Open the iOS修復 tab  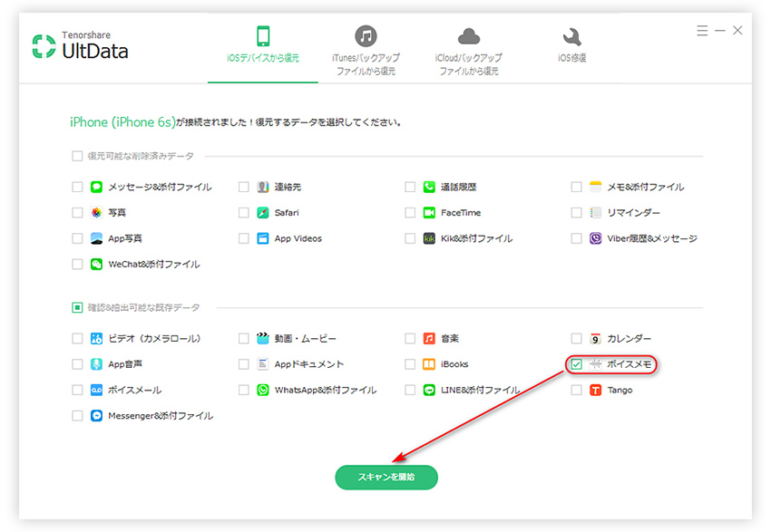pos(571,45)
